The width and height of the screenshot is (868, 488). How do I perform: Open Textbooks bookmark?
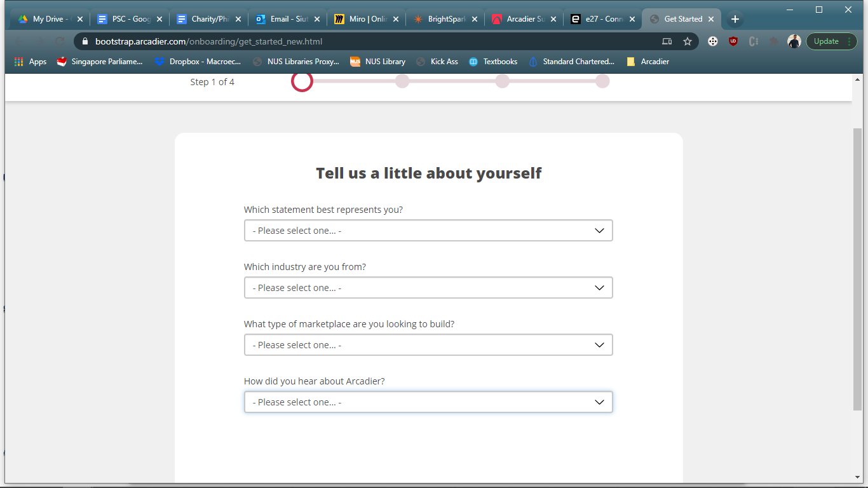[x=493, y=62]
